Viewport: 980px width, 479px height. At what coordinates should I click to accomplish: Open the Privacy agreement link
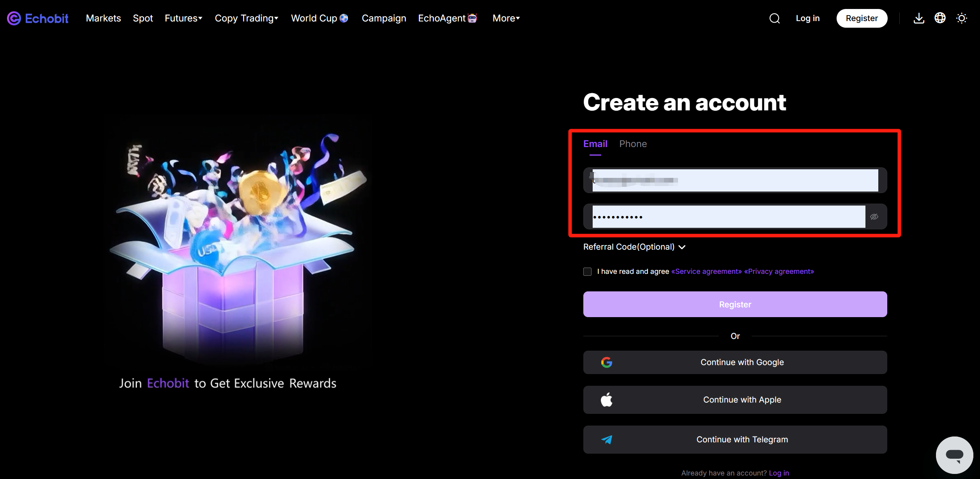779,271
